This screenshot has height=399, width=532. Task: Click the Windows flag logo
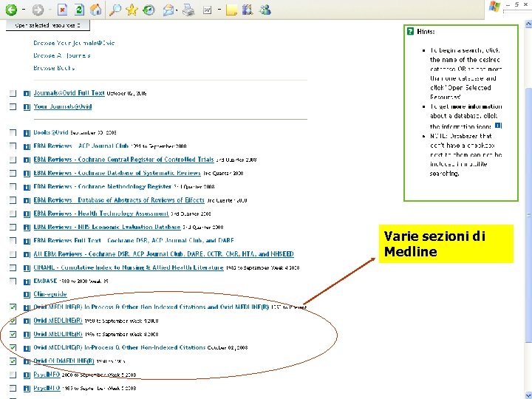pyautogui.click(x=494, y=7)
